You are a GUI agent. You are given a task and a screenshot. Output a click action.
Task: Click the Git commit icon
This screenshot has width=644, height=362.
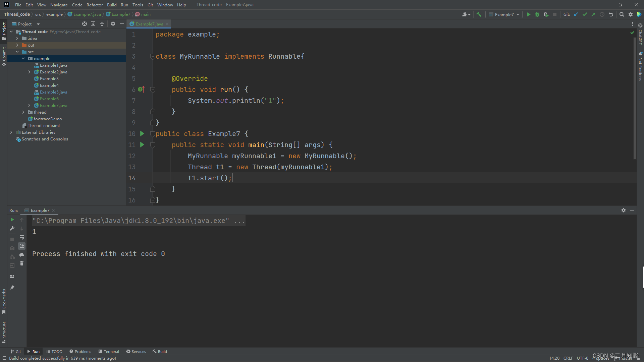point(584,15)
